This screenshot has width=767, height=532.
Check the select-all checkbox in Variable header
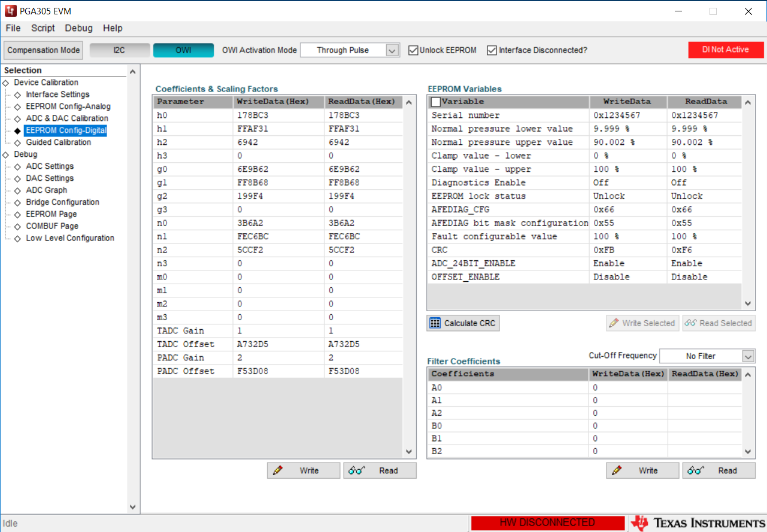tap(436, 102)
